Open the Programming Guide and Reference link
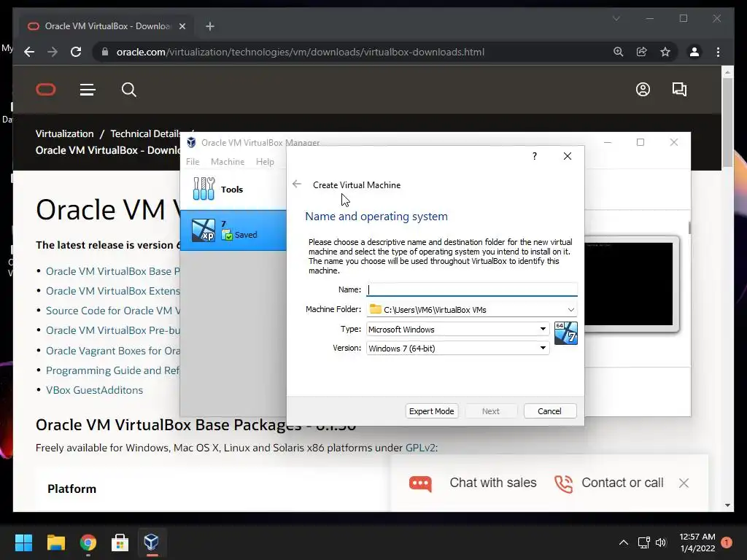Viewport: 747px width, 560px height. 113,370
